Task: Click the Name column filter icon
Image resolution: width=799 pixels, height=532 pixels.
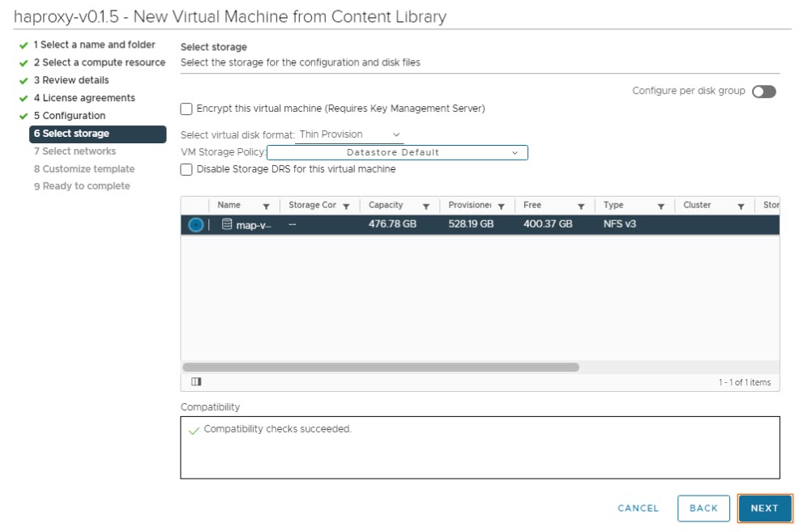Action: 266,206
